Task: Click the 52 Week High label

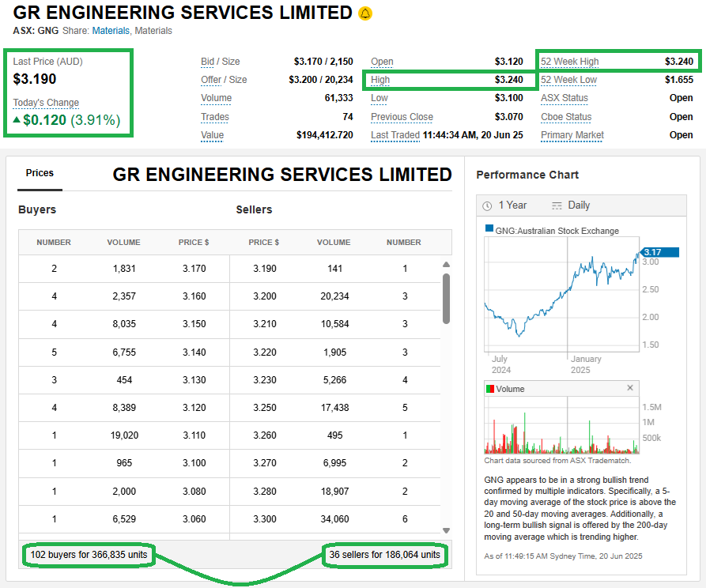Action: pyautogui.click(x=570, y=62)
